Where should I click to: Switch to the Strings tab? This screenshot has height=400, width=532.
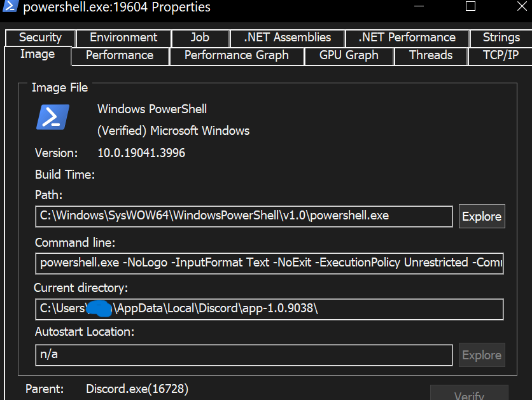point(501,38)
